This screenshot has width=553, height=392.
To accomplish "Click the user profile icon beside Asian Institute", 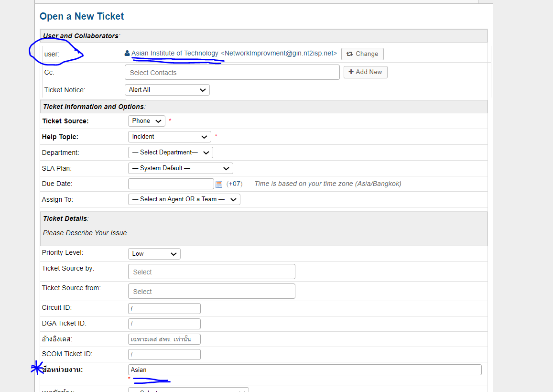I will [x=127, y=54].
